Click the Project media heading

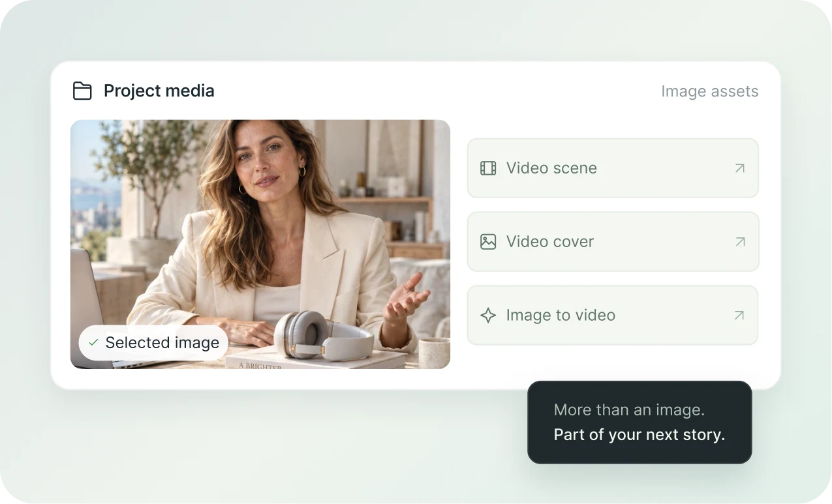tap(159, 91)
